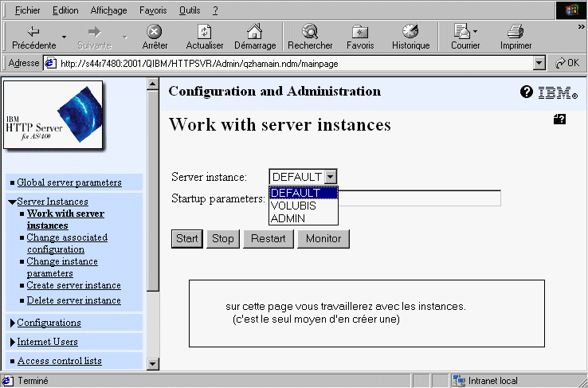This screenshot has width=588, height=388.
Task: Open the Internet Users link
Action: (47, 342)
